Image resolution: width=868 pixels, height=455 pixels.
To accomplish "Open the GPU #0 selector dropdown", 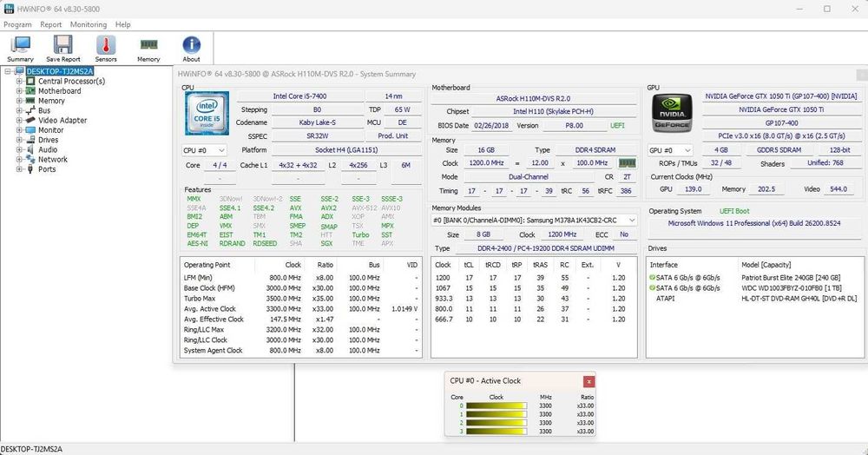I will pyautogui.click(x=670, y=150).
